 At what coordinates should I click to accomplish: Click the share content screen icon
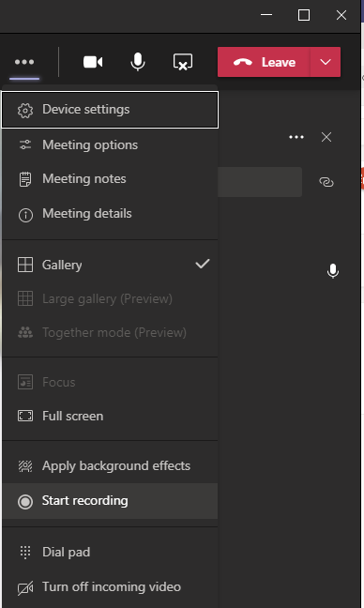click(183, 62)
